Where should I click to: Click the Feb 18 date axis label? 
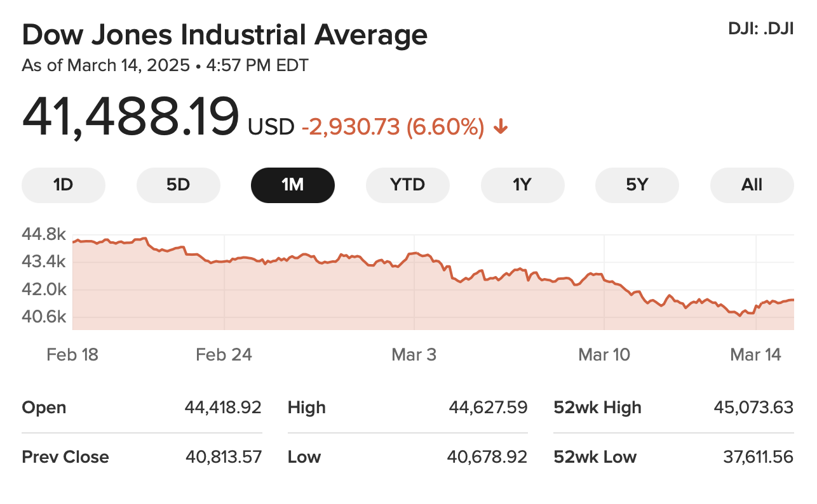pyautogui.click(x=72, y=354)
